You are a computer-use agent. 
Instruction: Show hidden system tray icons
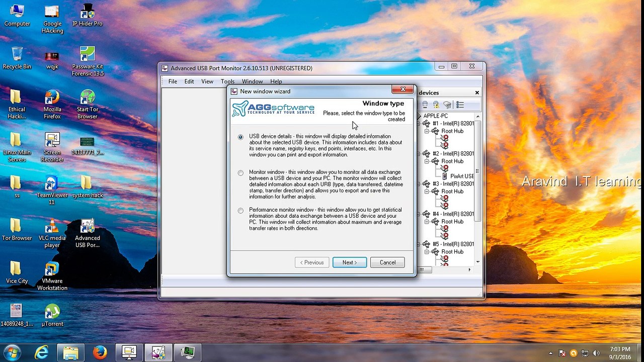[551, 353]
